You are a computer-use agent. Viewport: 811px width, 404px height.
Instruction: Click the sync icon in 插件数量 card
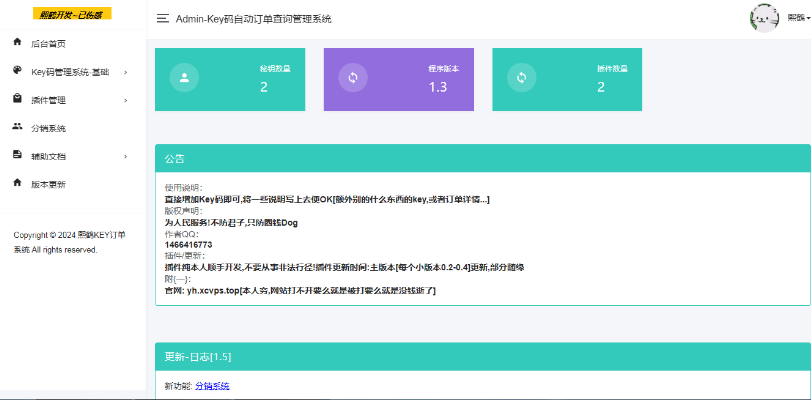point(521,78)
